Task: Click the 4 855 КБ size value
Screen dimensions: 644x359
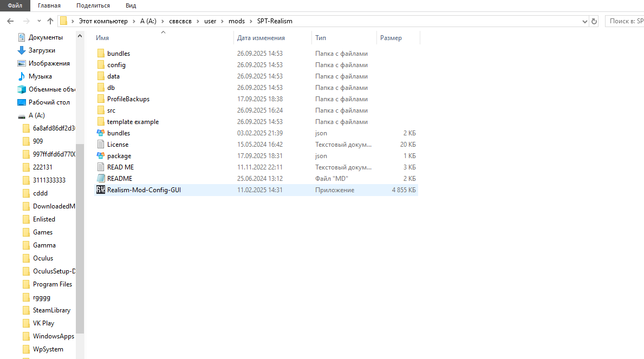Action: point(404,190)
